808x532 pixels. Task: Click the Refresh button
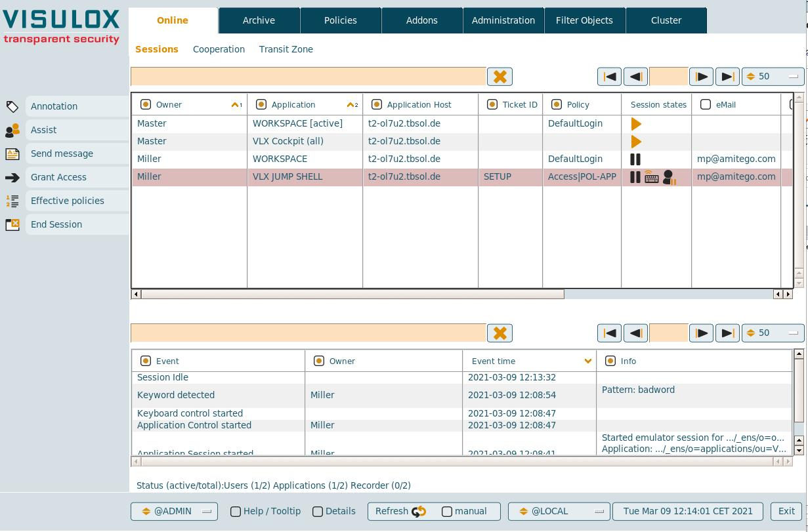(400, 512)
